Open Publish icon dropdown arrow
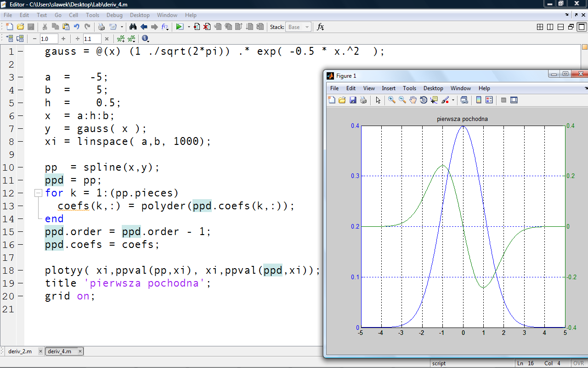 click(x=122, y=27)
